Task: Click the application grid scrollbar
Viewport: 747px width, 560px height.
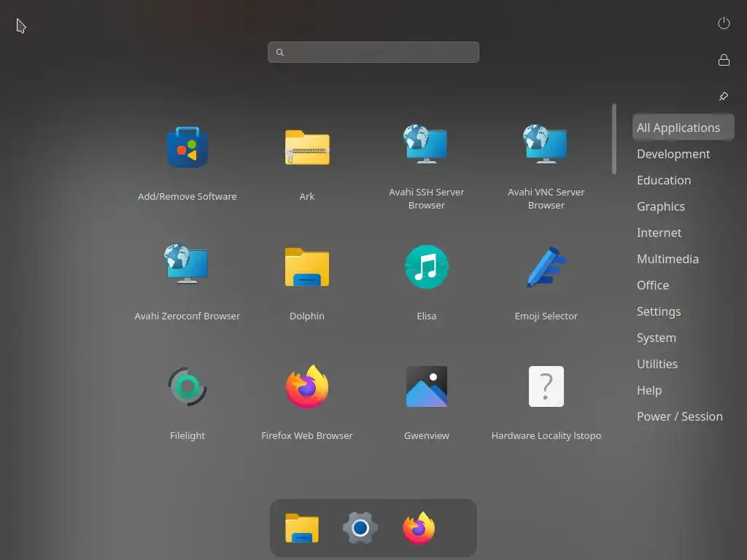Action: point(614,139)
